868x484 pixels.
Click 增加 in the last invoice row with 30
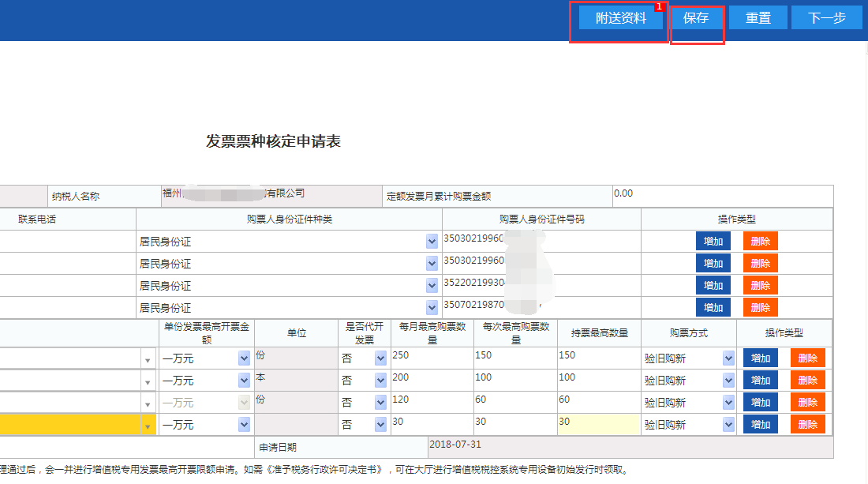click(761, 425)
